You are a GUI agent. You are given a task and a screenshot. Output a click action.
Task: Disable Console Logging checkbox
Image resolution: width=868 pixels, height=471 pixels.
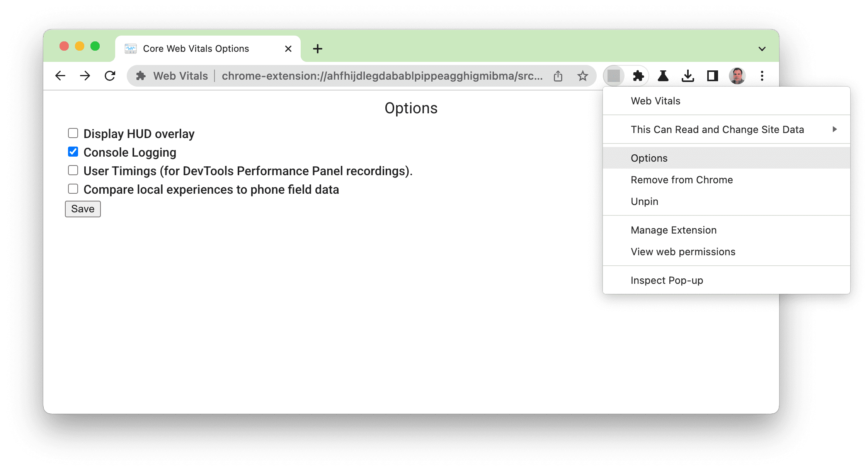point(73,152)
